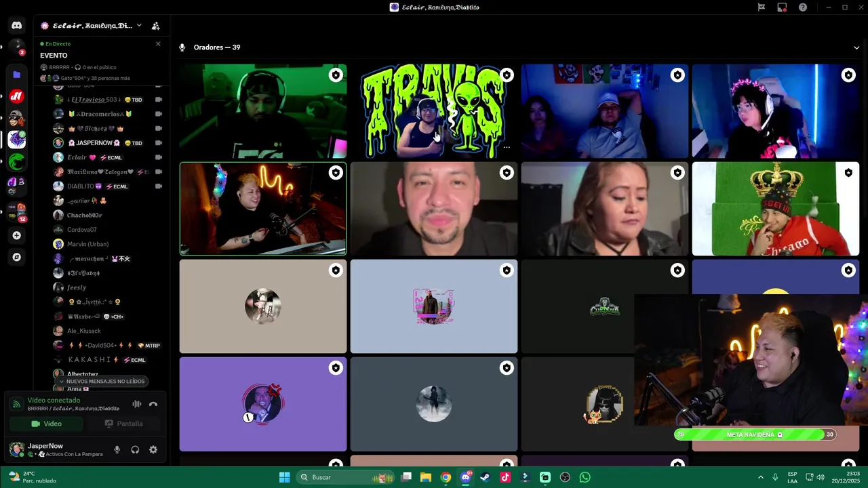The height and width of the screenshot is (488, 868).
Task: Open the green lizard server icon
Action: 17,161
